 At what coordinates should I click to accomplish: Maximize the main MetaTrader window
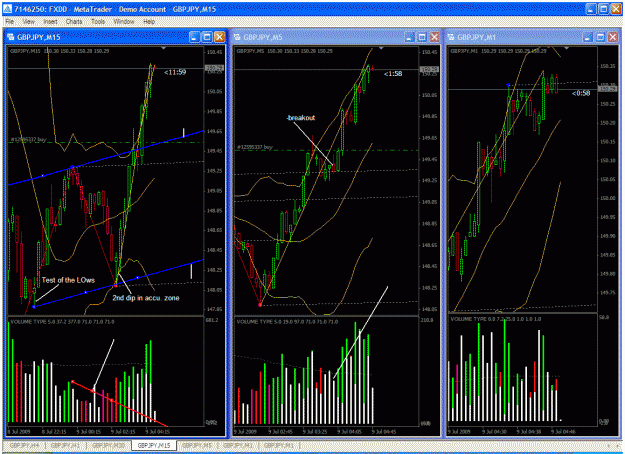[x=603, y=9]
